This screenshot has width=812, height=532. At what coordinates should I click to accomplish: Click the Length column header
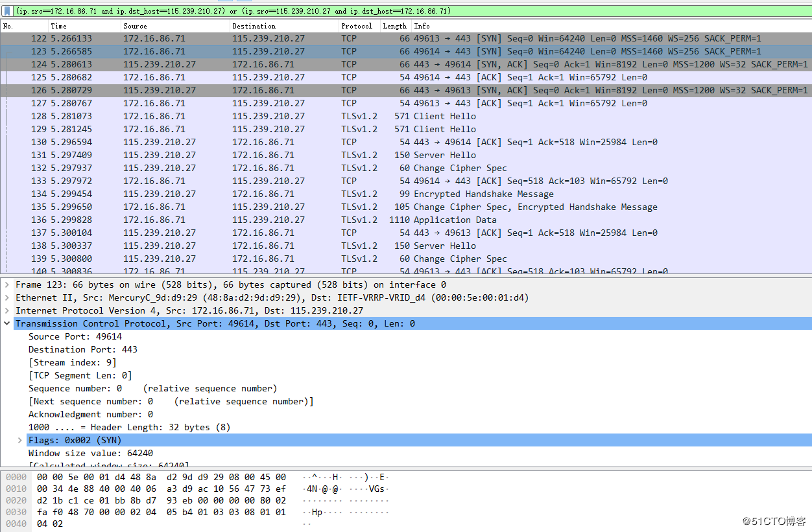394,26
